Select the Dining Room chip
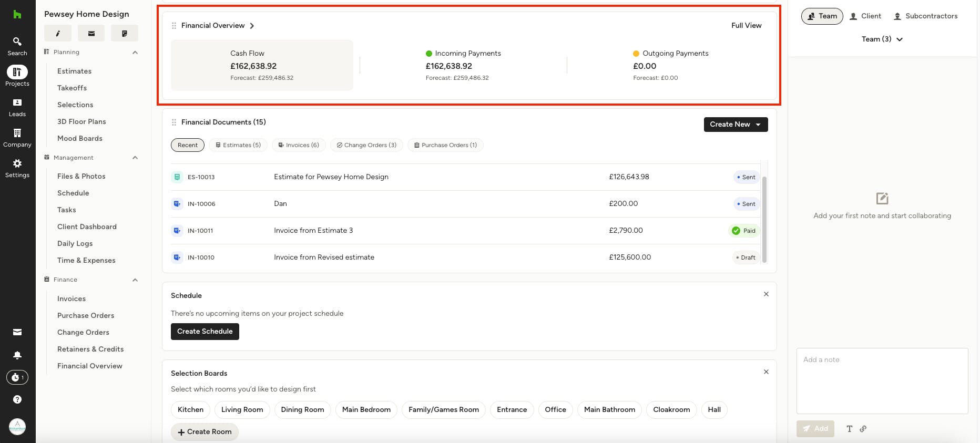The height and width of the screenshot is (443, 980). (x=303, y=410)
